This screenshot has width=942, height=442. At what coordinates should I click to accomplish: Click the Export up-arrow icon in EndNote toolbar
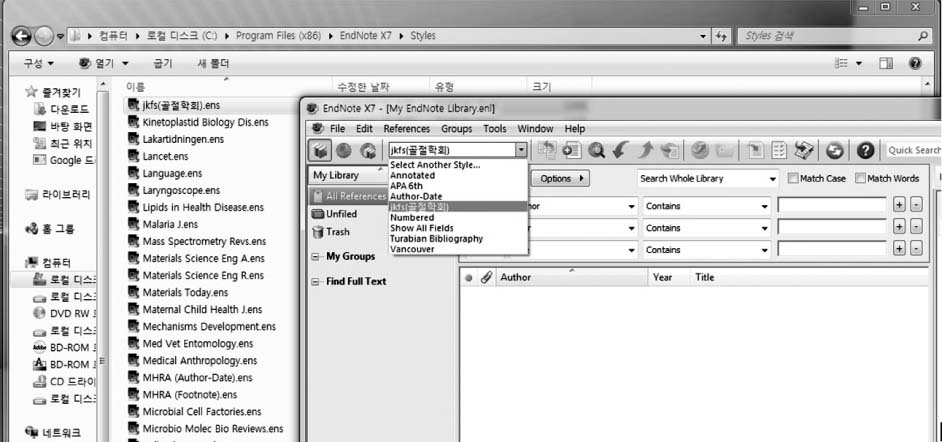click(x=645, y=150)
